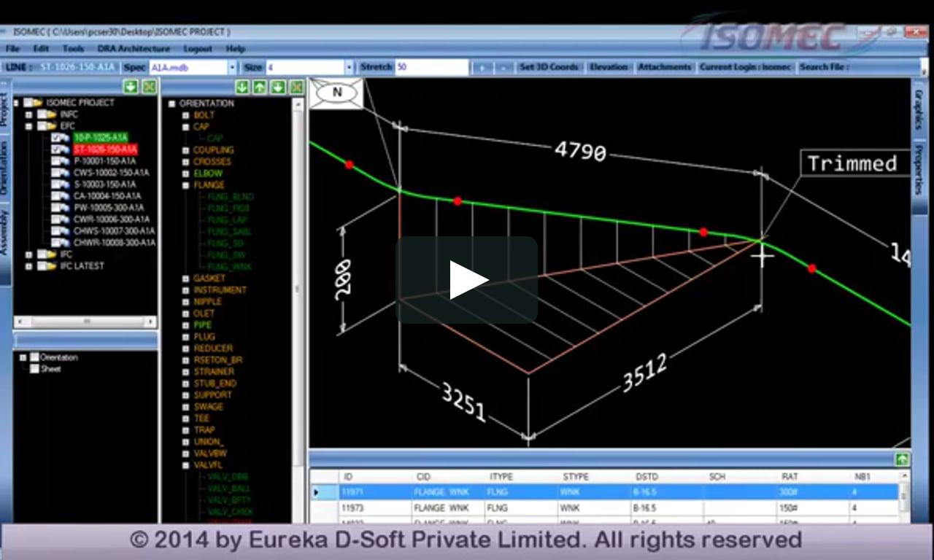Check the CWS-10002-150-A1A line checkbox

[57, 173]
